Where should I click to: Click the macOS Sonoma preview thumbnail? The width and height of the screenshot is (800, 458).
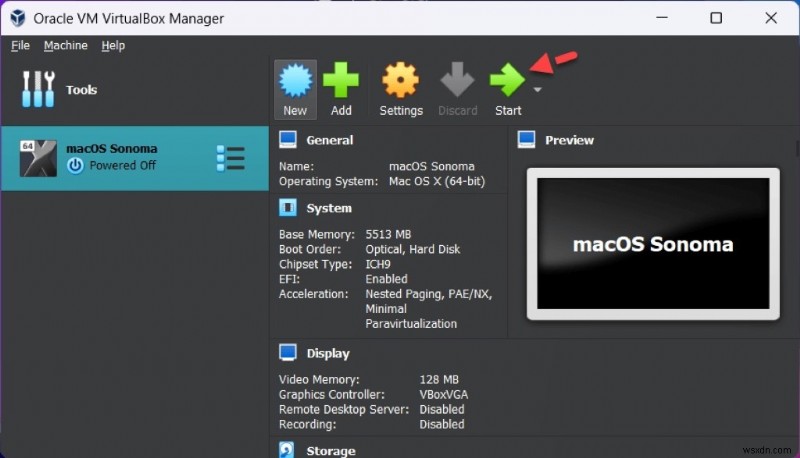pos(653,244)
